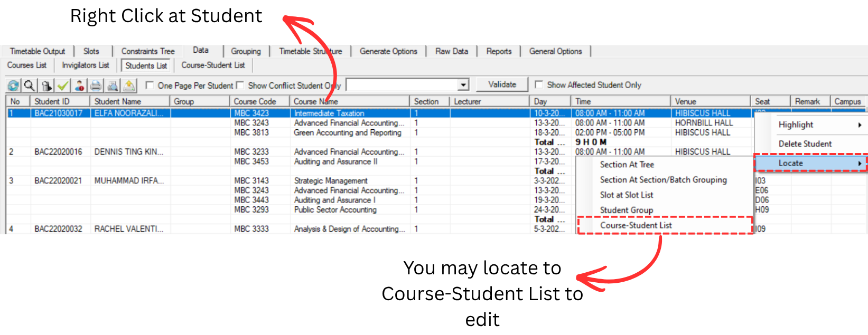868x335 pixels.
Task: Click Strategic Management course name
Action: (x=331, y=181)
